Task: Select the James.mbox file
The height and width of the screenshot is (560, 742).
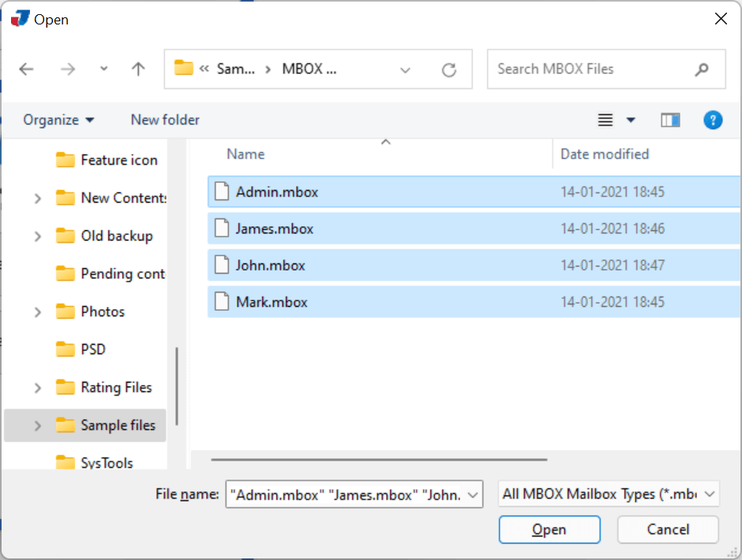Action: pyautogui.click(x=275, y=229)
